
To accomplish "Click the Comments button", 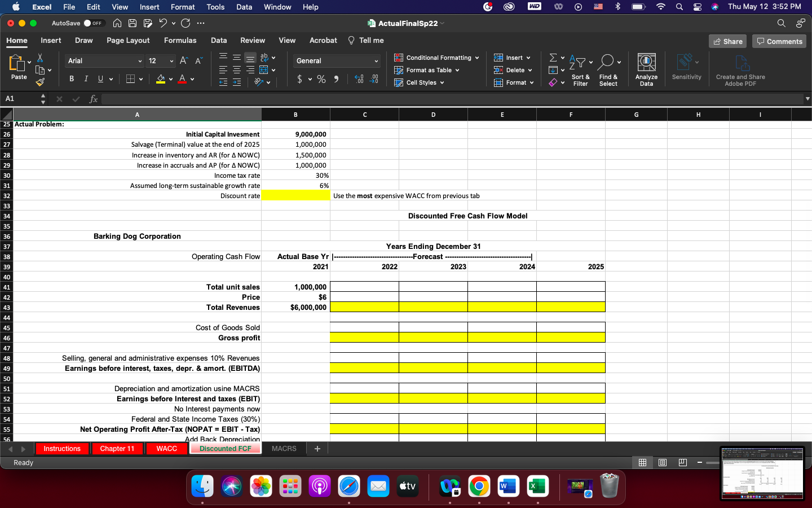I will pos(779,41).
